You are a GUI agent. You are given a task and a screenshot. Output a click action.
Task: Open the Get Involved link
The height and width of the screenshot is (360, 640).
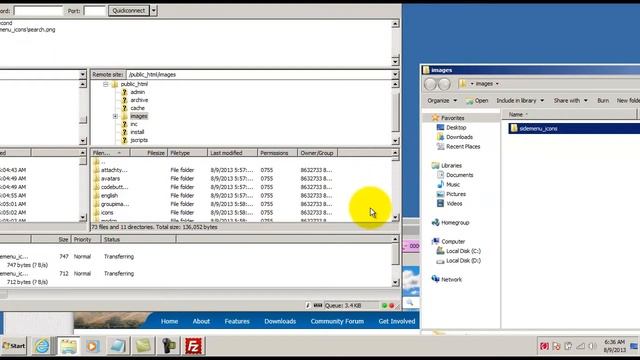(397, 321)
